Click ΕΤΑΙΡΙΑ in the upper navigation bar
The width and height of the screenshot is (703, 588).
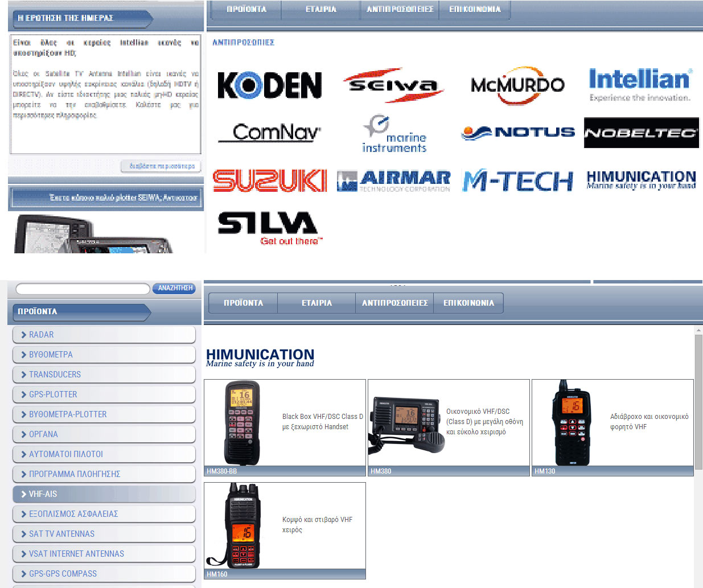(321, 9)
